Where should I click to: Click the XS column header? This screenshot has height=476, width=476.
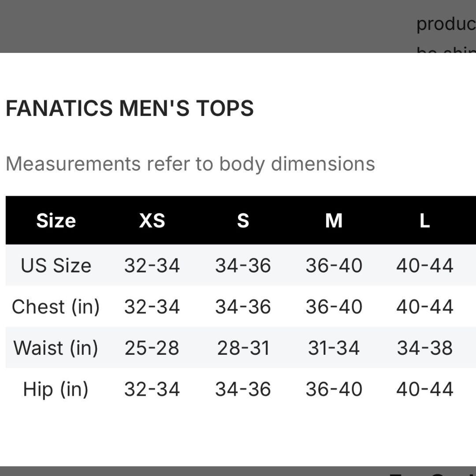tap(152, 220)
